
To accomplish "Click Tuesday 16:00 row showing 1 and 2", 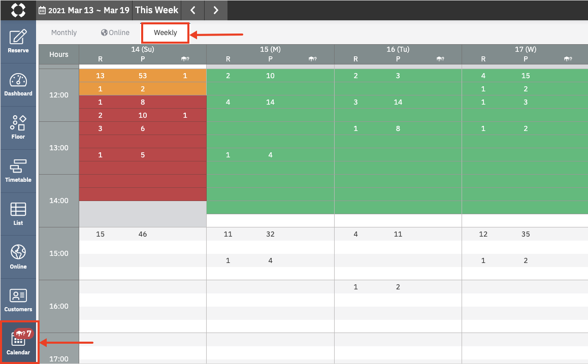I will click(398, 287).
